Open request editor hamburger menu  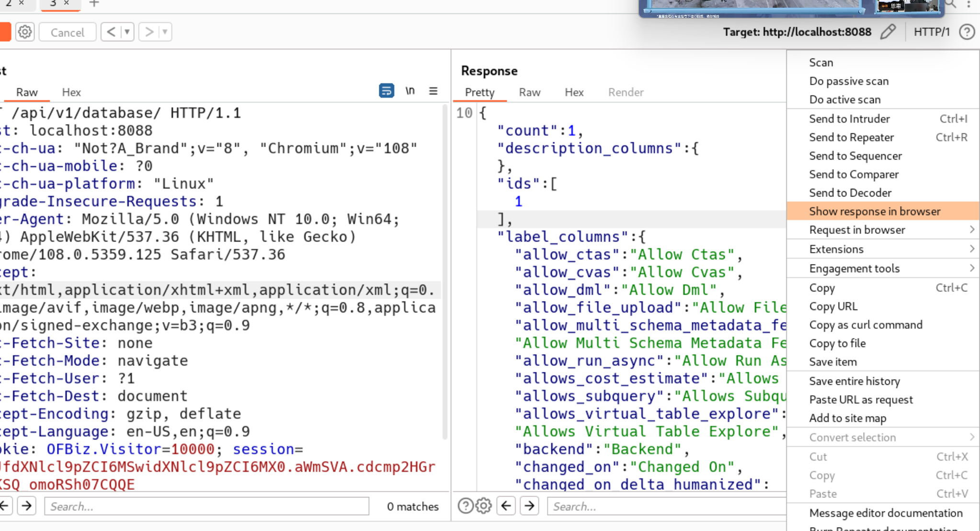tap(433, 91)
